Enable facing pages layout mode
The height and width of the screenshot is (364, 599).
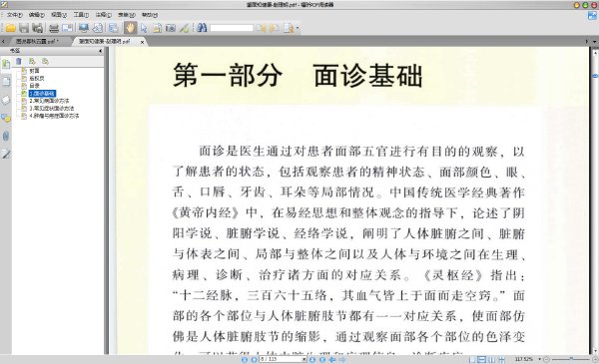pos(491,359)
